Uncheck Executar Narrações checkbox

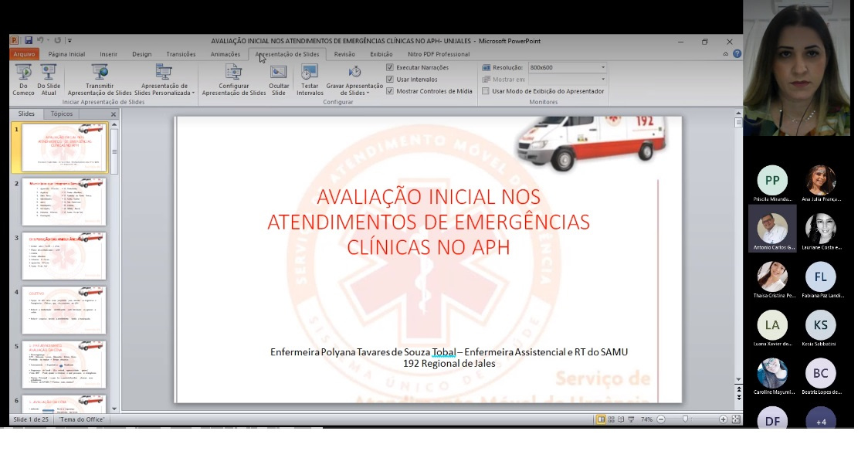pyautogui.click(x=390, y=68)
